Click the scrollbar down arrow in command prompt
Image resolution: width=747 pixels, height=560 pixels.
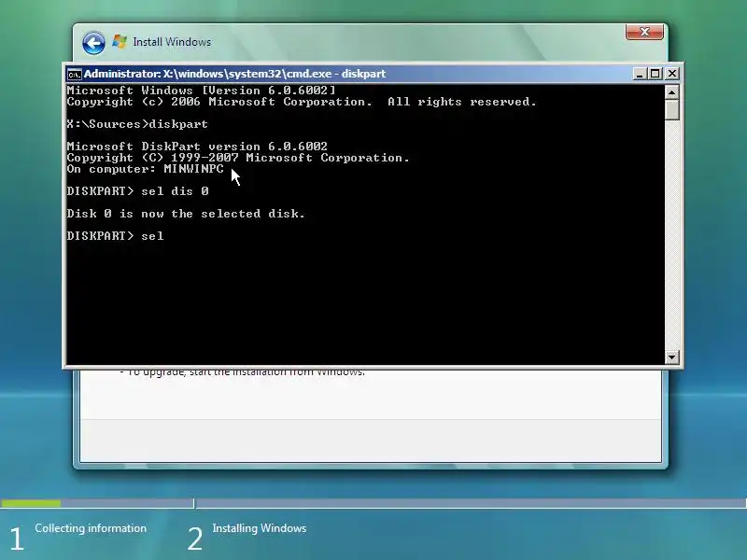(x=671, y=357)
